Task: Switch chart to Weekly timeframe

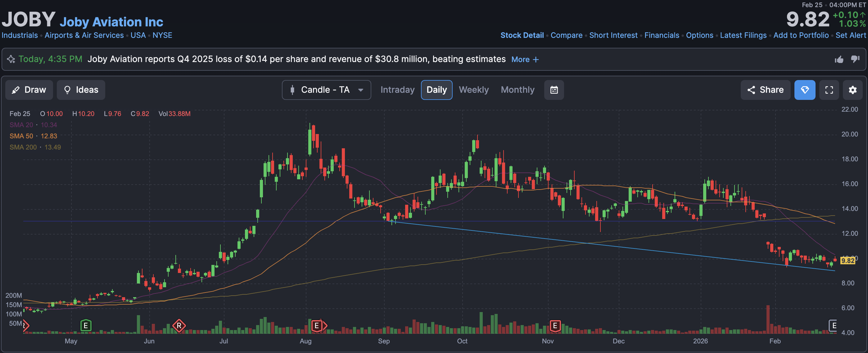Action: click(x=473, y=90)
